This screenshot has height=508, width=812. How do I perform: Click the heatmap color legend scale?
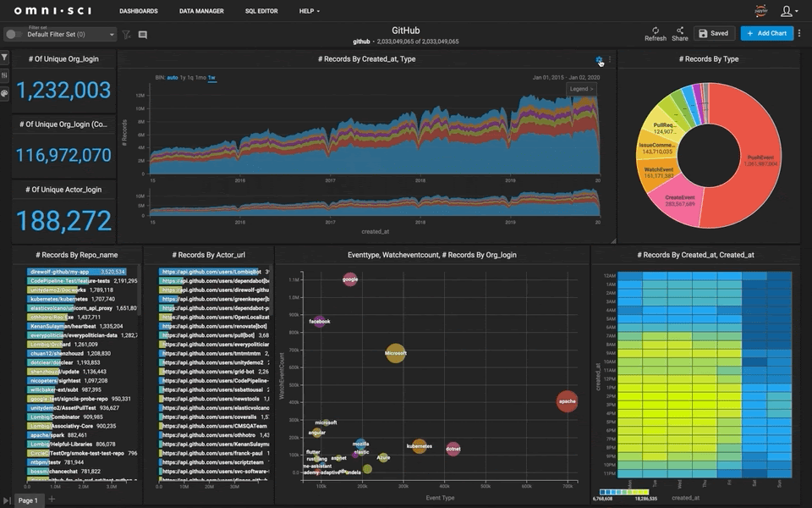coord(624,492)
